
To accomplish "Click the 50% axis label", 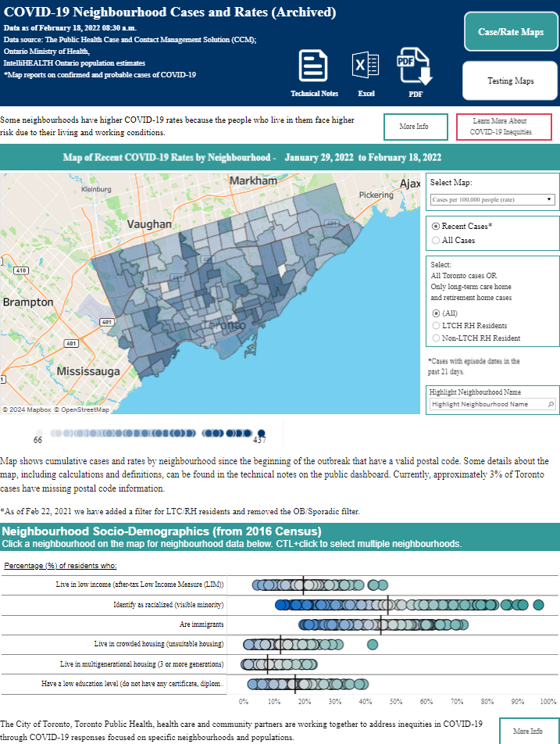I will pos(396,702).
